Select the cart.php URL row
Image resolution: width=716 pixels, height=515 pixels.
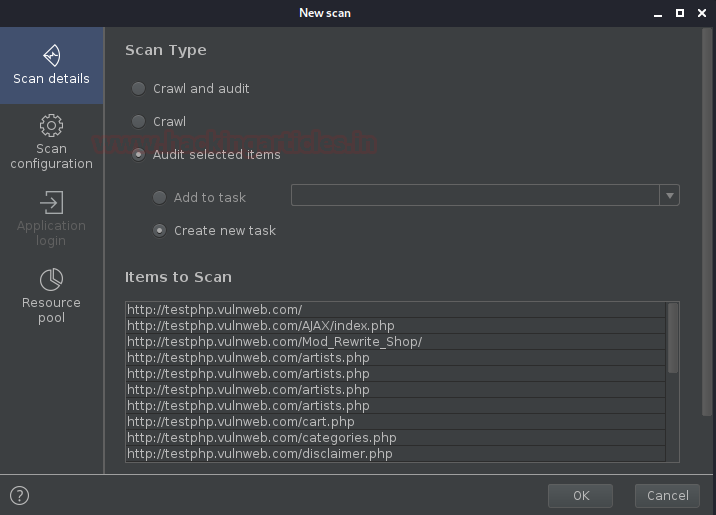(395, 421)
